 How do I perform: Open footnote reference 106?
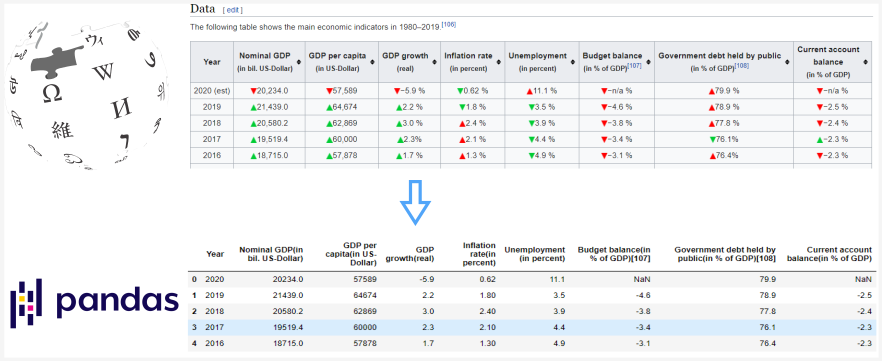449,24
